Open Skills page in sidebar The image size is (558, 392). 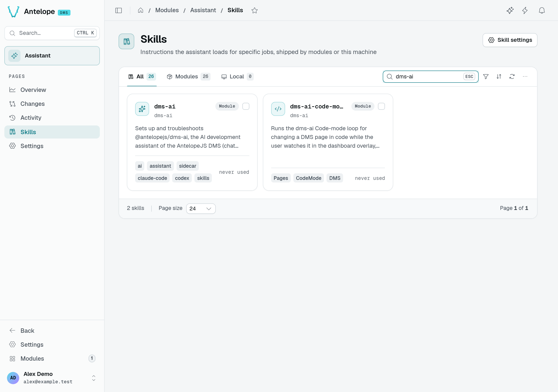pyautogui.click(x=52, y=132)
